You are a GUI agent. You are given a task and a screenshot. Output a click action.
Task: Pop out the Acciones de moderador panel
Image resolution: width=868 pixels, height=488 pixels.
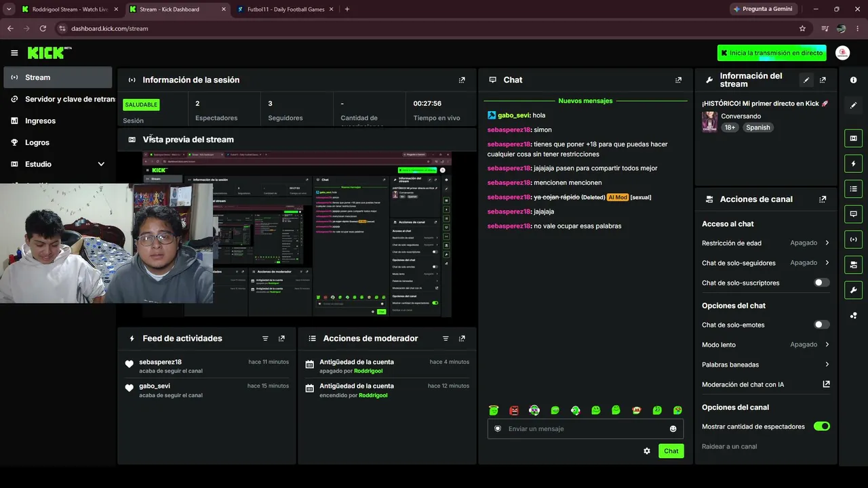[x=462, y=338]
